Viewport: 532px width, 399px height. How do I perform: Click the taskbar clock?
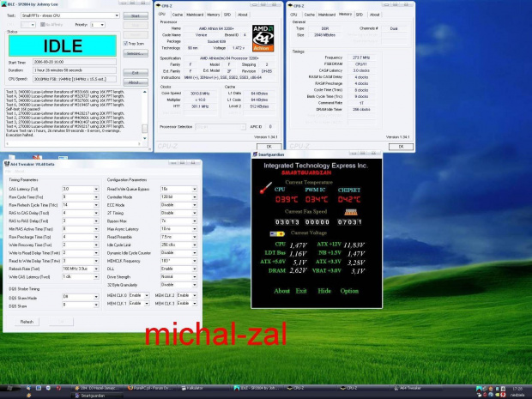[517, 389]
